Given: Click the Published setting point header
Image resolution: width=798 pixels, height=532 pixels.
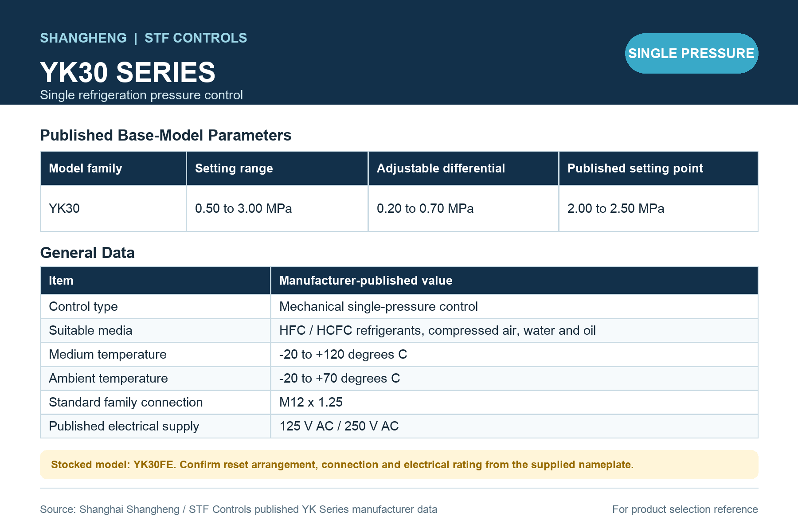Looking at the screenshot, I should (658, 168).
